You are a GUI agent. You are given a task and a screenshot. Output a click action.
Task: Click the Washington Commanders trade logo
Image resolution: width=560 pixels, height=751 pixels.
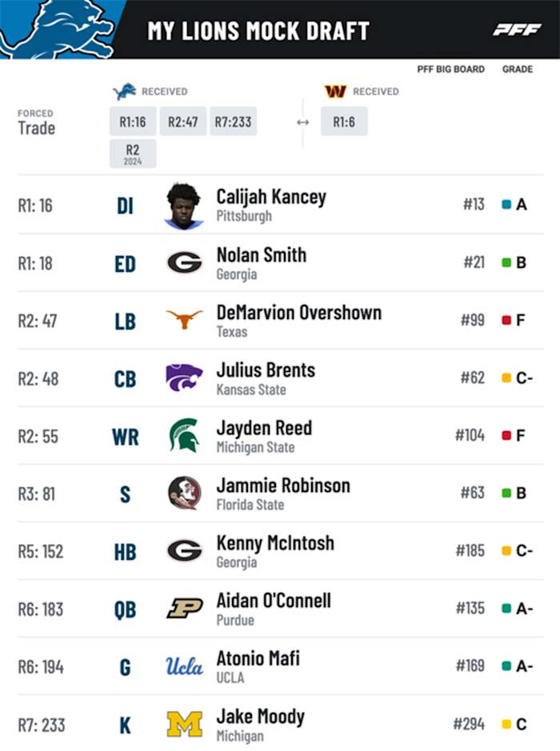tap(335, 91)
